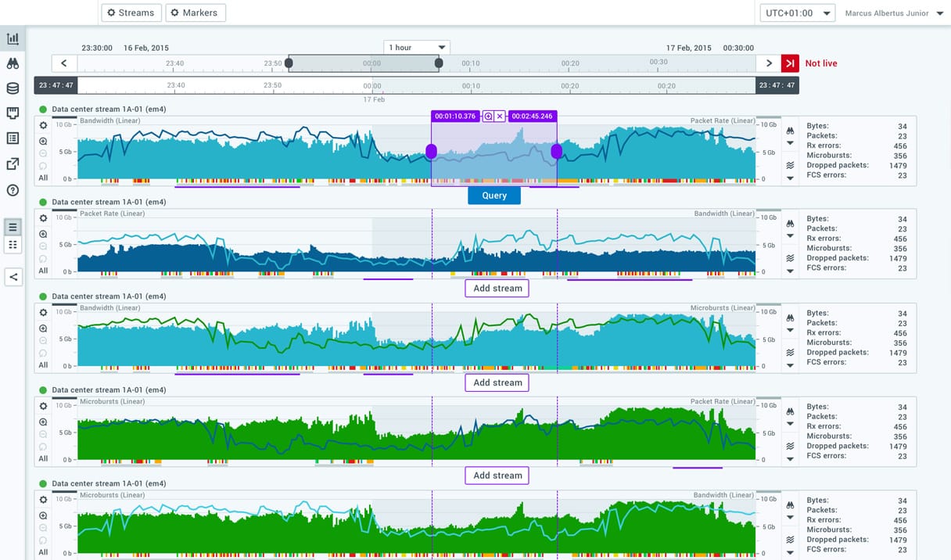The height and width of the screenshot is (560, 951).
Task: Click the Not live status text
Action: click(x=821, y=63)
